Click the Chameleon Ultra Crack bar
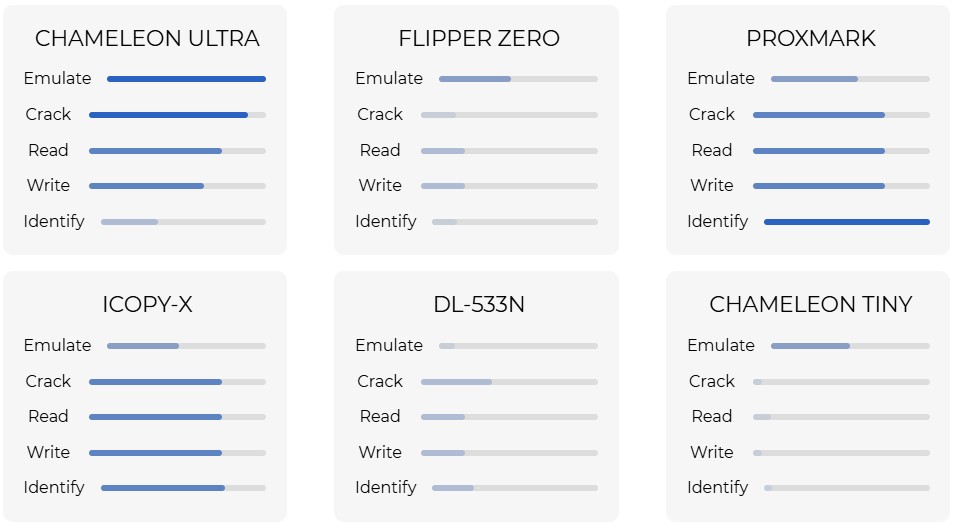Screen dimensions: 955x526 click(x=177, y=115)
